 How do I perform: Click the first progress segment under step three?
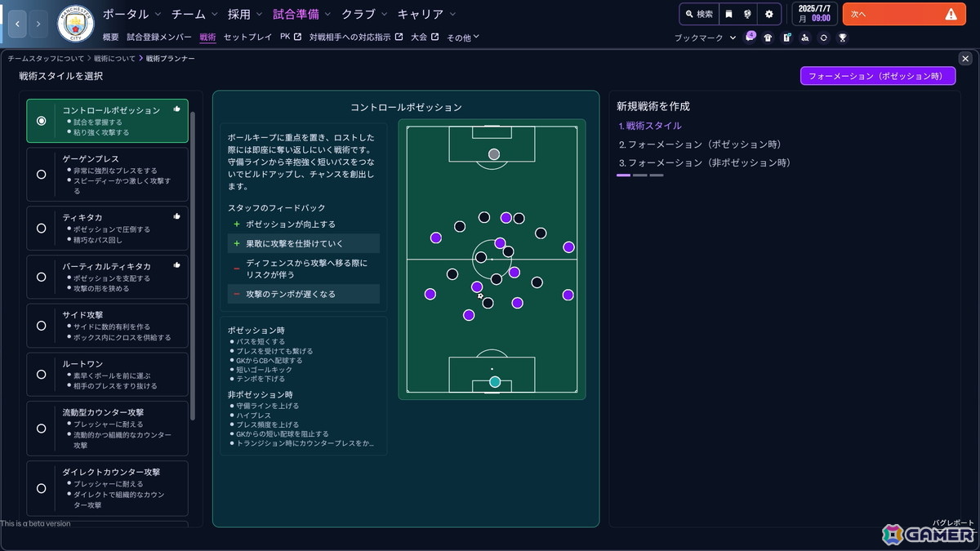624,174
